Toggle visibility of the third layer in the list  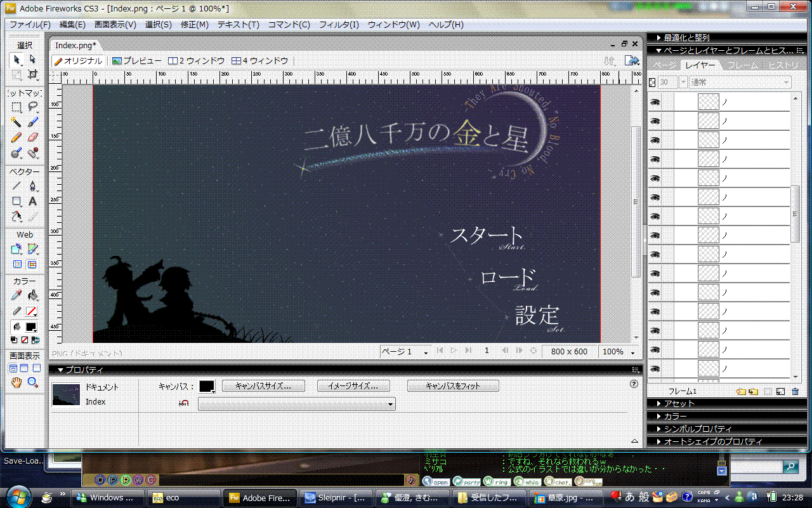[x=655, y=140]
